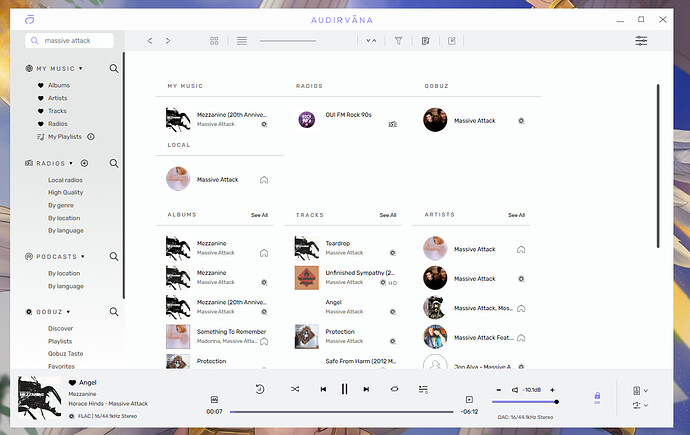
Task: Expand the Qobuz dropdown arrow
Action: (x=68, y=312)
